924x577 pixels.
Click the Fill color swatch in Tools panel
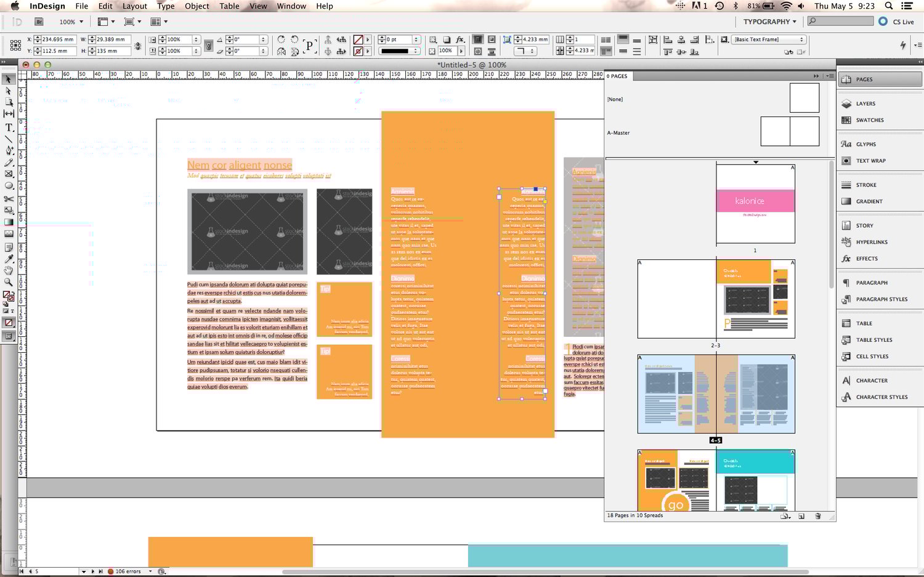7,293
